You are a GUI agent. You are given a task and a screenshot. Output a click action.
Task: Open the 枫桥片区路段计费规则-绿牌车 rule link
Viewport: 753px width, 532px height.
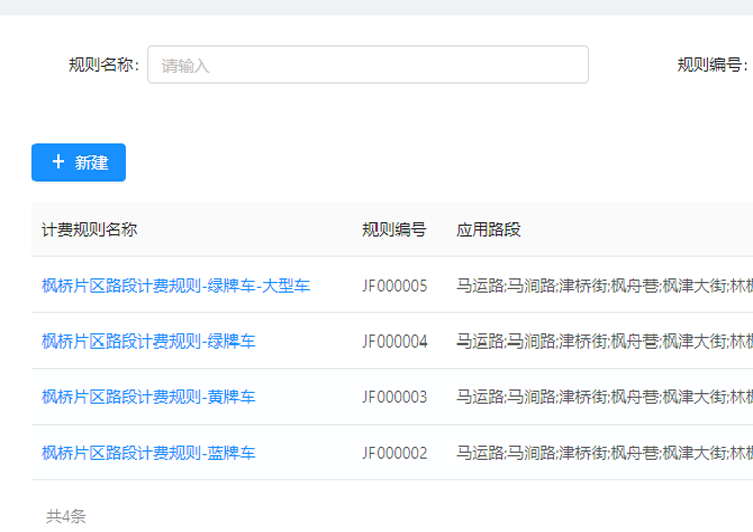(149, 342)
